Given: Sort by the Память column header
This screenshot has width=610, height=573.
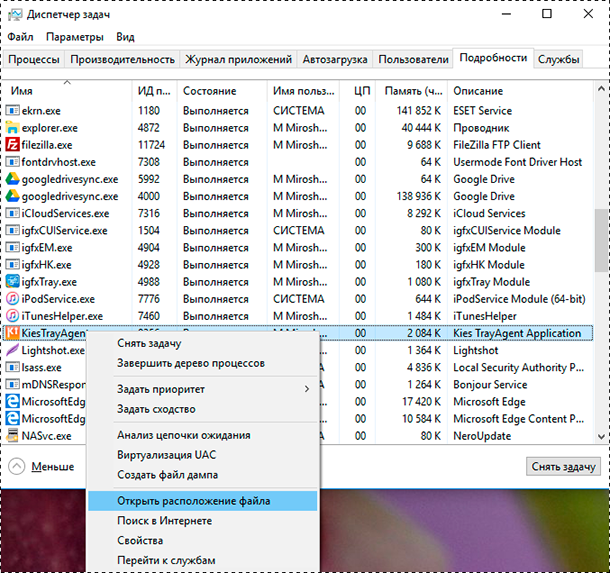Looking at the screenshot, I should 412,91.
